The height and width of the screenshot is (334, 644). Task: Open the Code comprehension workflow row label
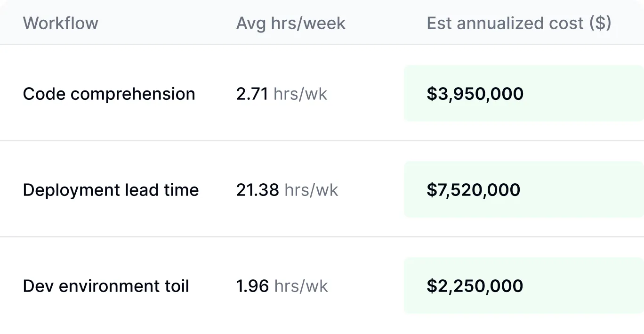tap(109, 94)
